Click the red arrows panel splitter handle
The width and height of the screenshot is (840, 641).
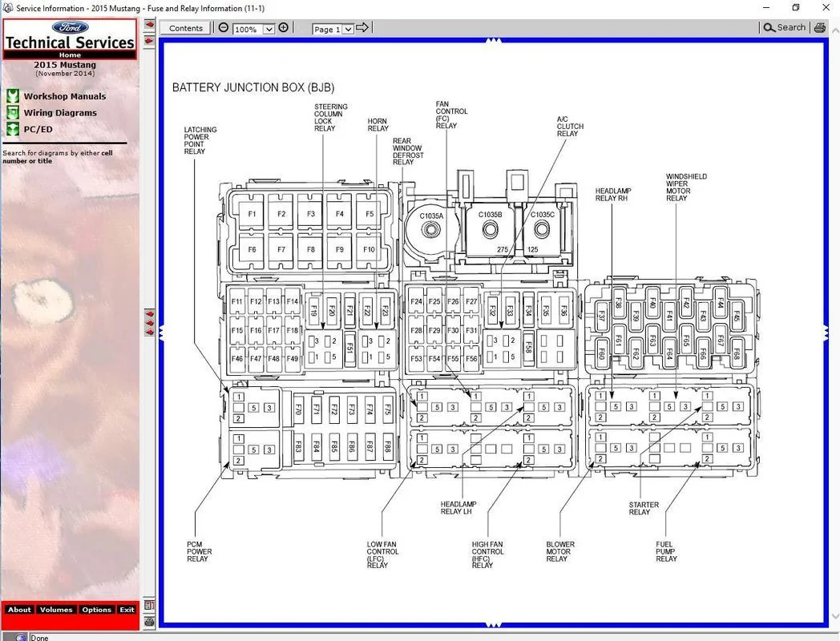point(149,323)
